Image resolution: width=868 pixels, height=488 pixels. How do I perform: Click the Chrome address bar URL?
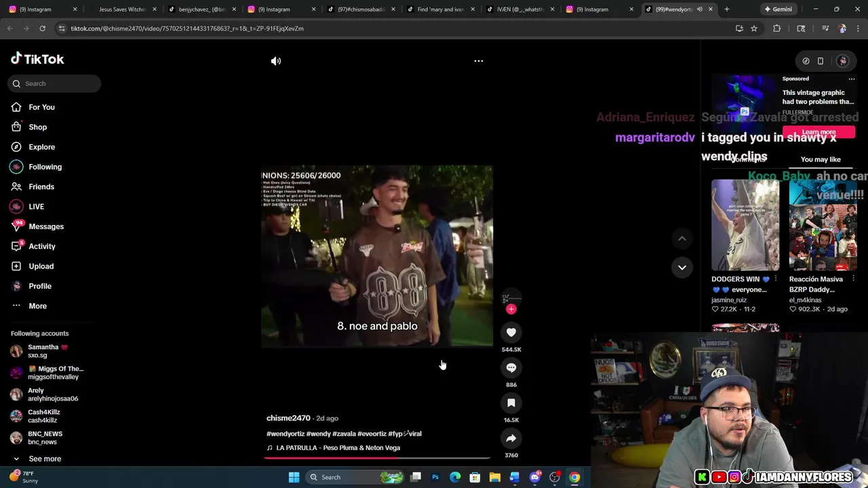coord(187,28)
